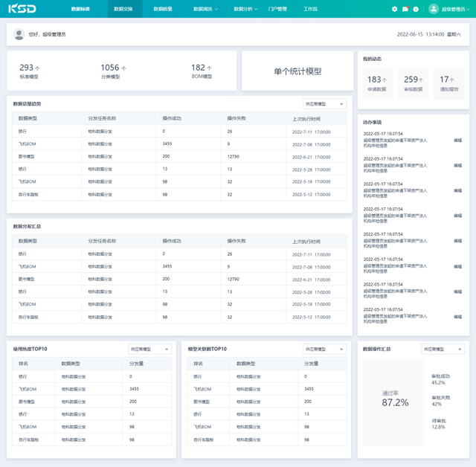This screenshot has height=467, width=476.
Task: Open 供应商模型 dropdown in 使用热度TOP10 panel
Action: click(x=149, y=349)
